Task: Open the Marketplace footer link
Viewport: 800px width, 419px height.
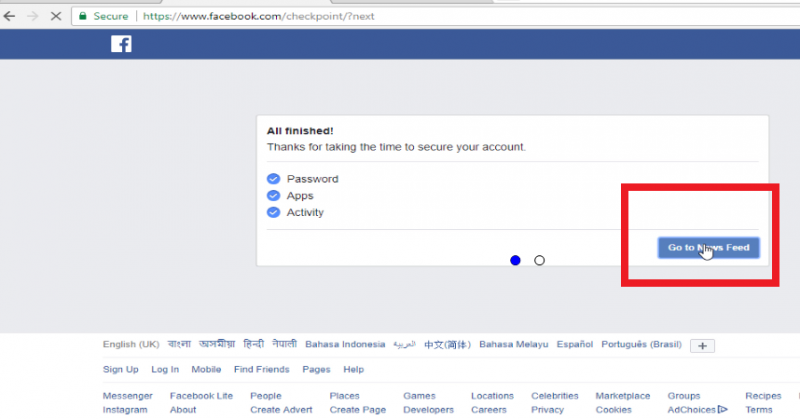Action: [x=623, y=396]
